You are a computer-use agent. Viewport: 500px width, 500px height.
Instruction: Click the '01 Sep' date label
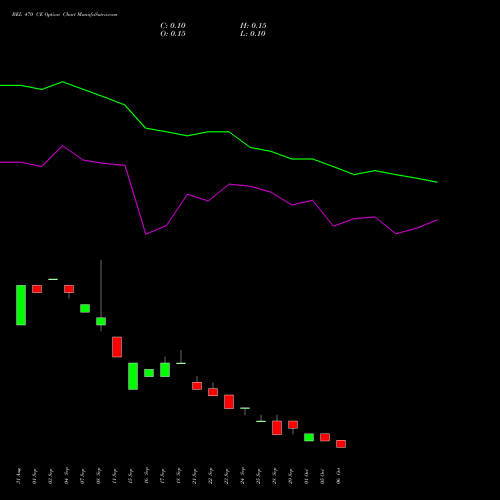(35, 476)
